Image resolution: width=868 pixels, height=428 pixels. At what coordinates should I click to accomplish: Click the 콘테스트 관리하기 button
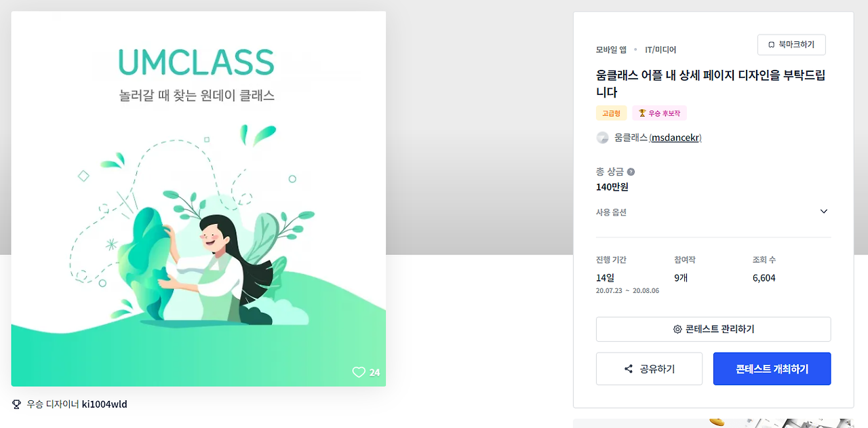713,329
